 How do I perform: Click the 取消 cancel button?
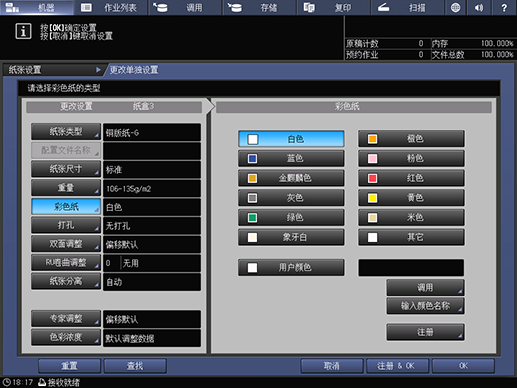tap(332, 366)
